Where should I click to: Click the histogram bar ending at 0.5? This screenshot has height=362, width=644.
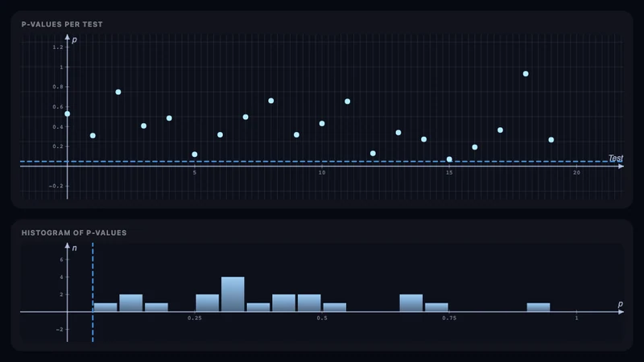(x=309, y=303)
